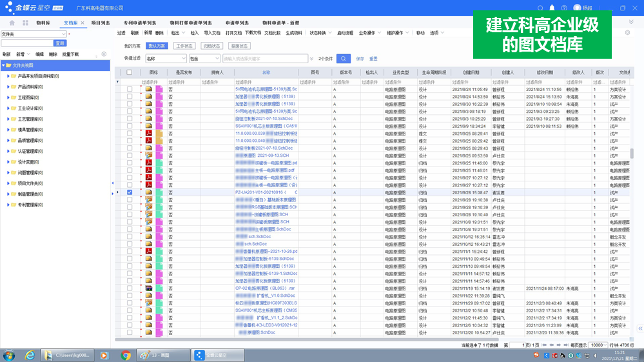Check the 香薰机-K3-LED3-V012021 row checkbox
This screenshot has width=644, height=362.
click(x=130, y=325)
